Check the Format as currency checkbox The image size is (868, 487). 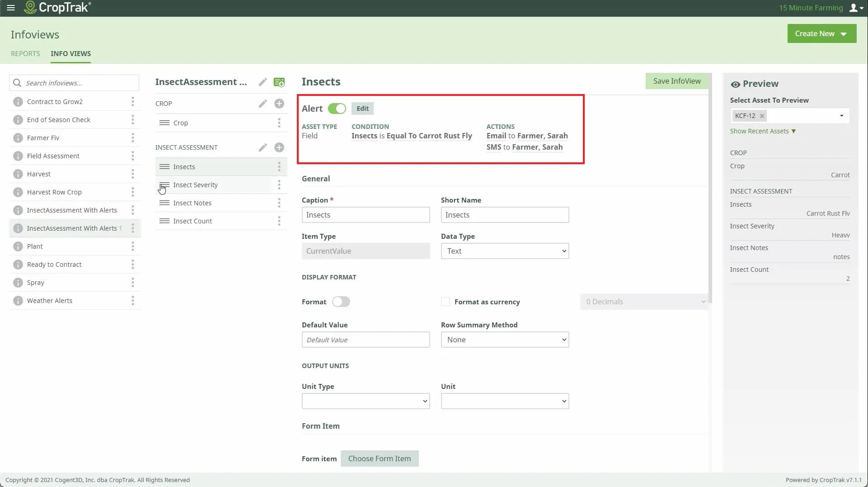pyautogui.click(x=446, y=302)
